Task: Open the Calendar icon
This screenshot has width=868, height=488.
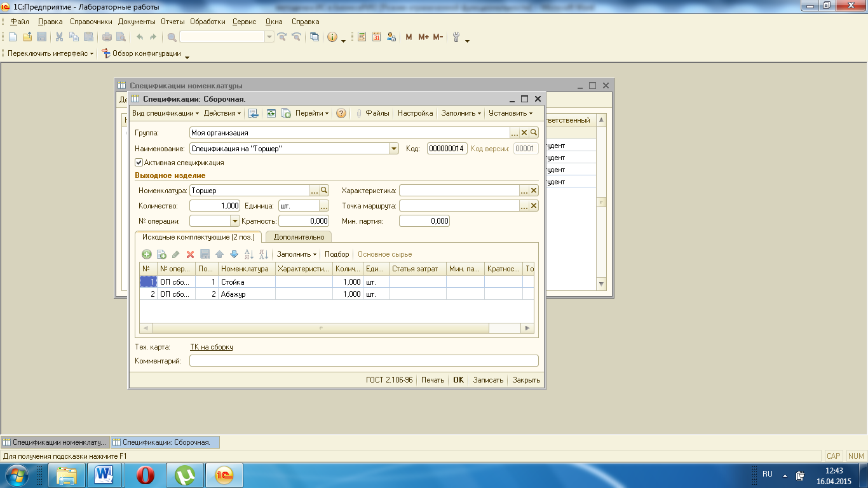Action: 377,37
